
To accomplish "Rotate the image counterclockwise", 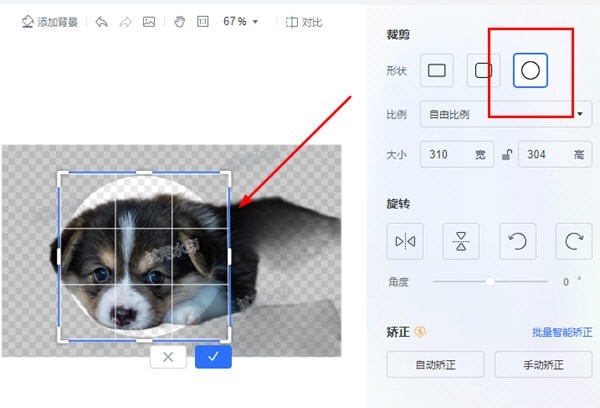I will (518, 242).
